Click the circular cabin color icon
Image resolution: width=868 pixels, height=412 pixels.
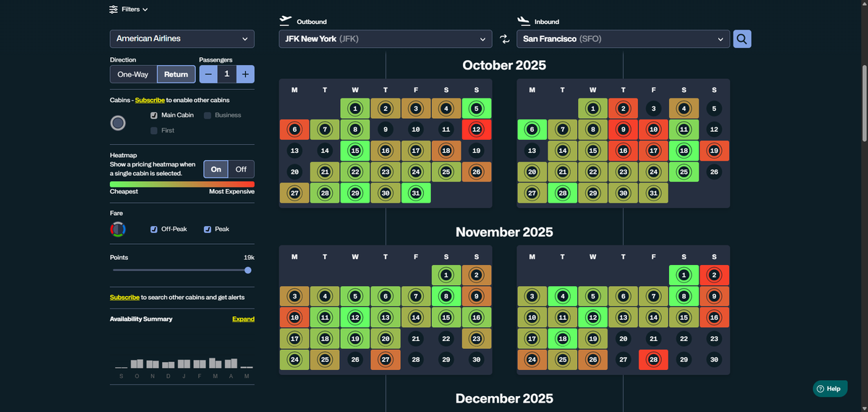pos(118,123)
